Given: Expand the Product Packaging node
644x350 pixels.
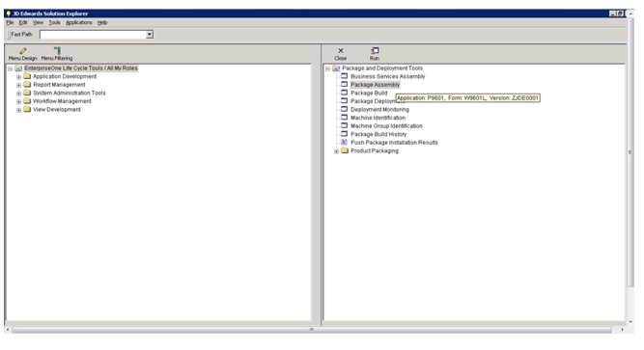Looking at the screenshot, I should click(x=336, y=151).
